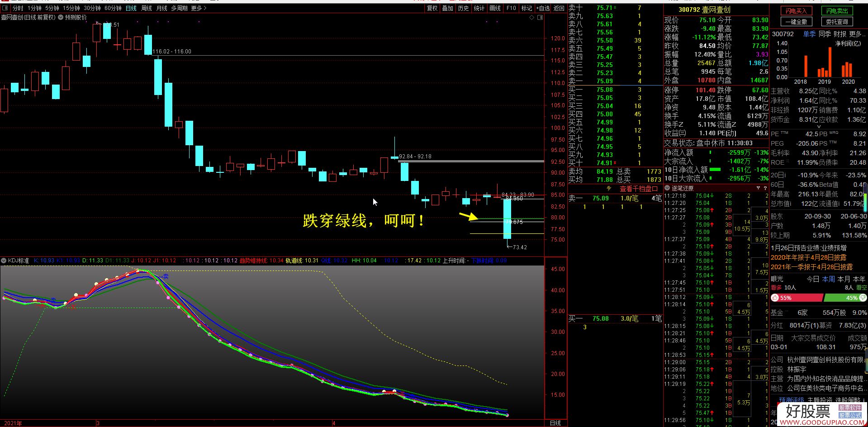Switch to 分时 intraday chart

pyautogui.click(x=18, y=8)
